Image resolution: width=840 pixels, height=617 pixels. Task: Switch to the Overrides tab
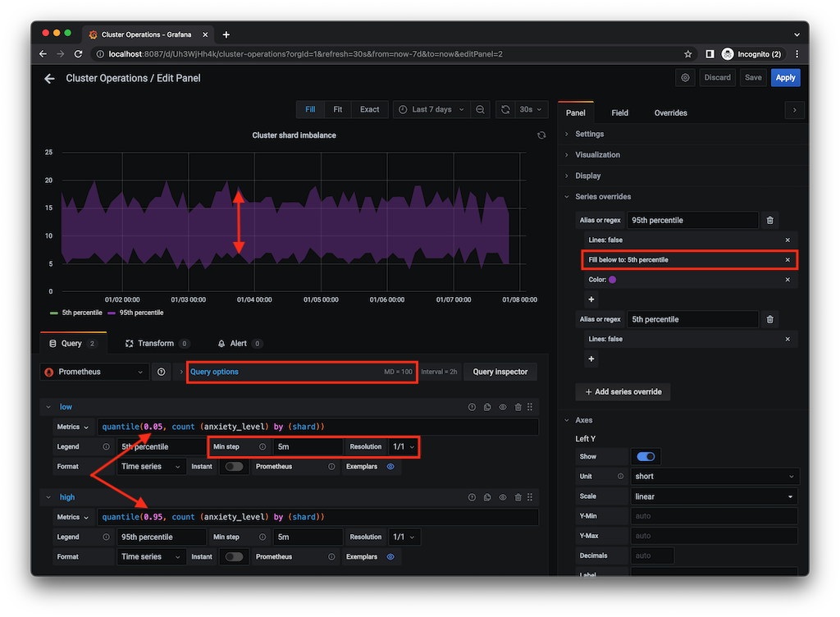click(670, 112)
